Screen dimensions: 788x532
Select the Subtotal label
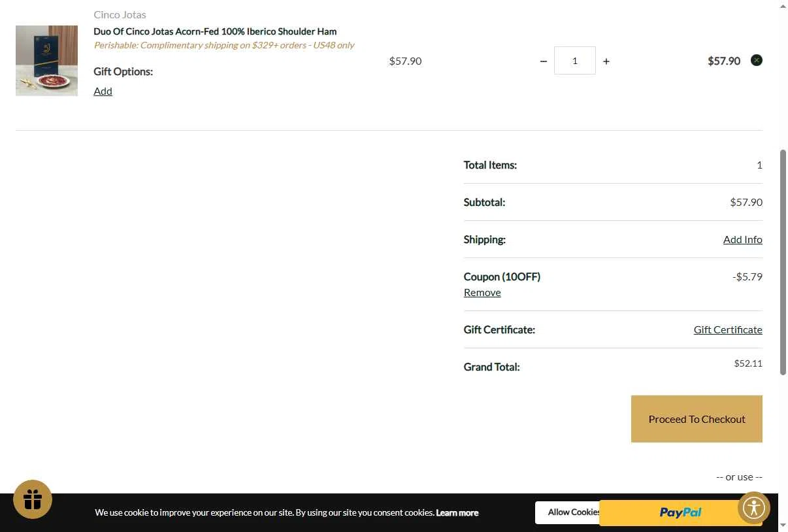pos(484,202)
